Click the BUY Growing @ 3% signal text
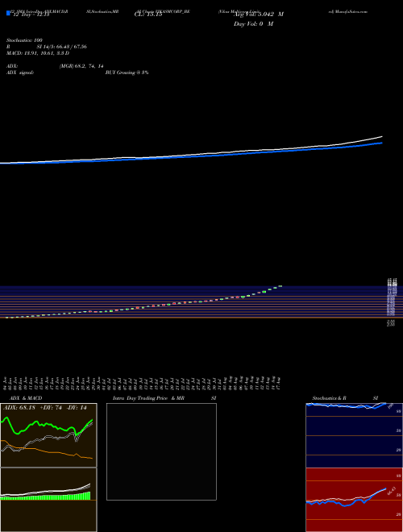 [127, 73]
